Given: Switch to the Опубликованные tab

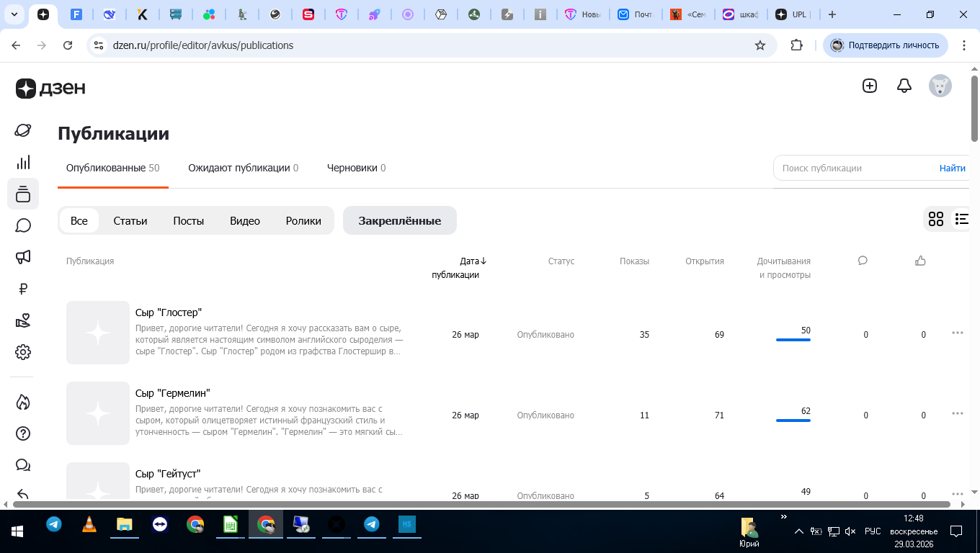Looking at the screenshot, I should (113, 168).
